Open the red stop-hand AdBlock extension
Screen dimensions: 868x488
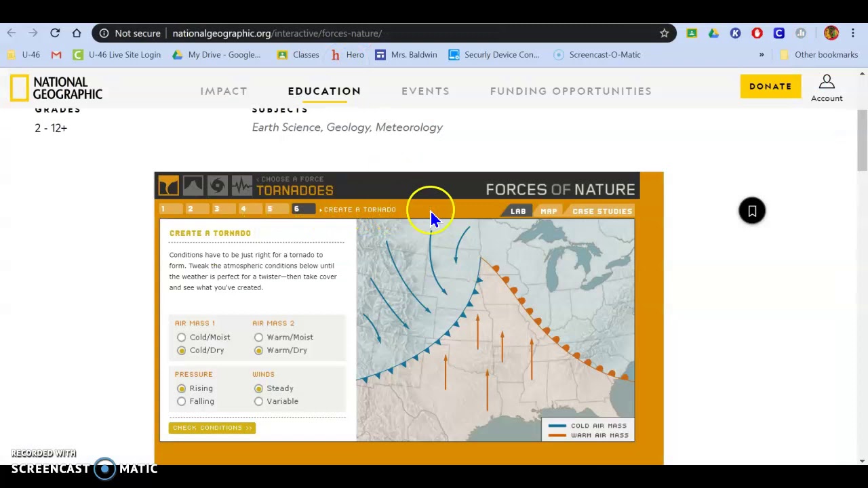pyautogui.click(x=757, y=33)
